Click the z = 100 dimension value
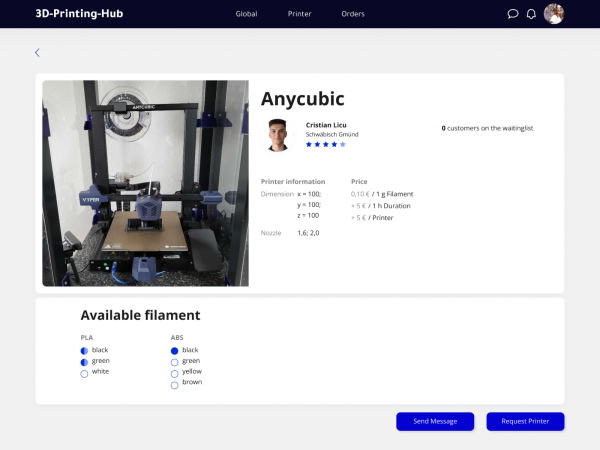The image size is (600, 450). [x=308, y=215]
